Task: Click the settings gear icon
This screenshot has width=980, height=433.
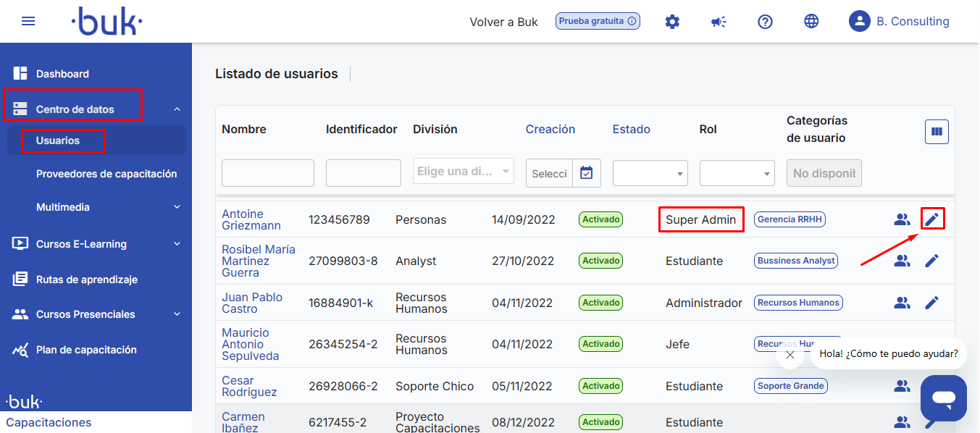Action: (x=672, y=22)
